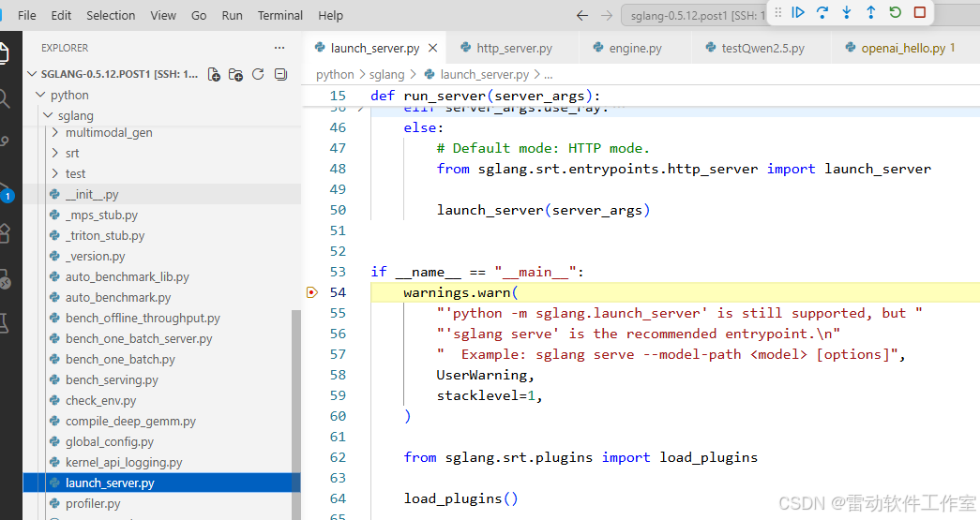980x520 pixels.
Task: Open Testing view in activity bar
Action: (4, 322)
